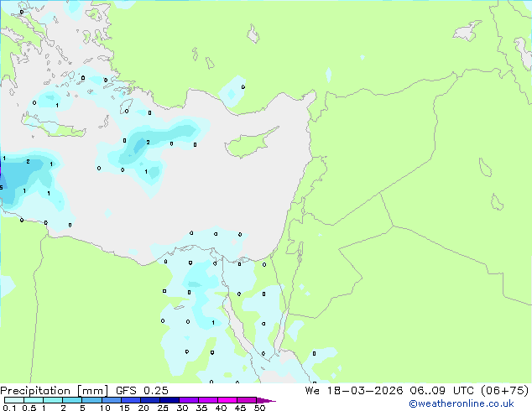532x411 pixels.
Task: Pick the 1–2 mm legend color segment
Action: click(x=53, y=400)
